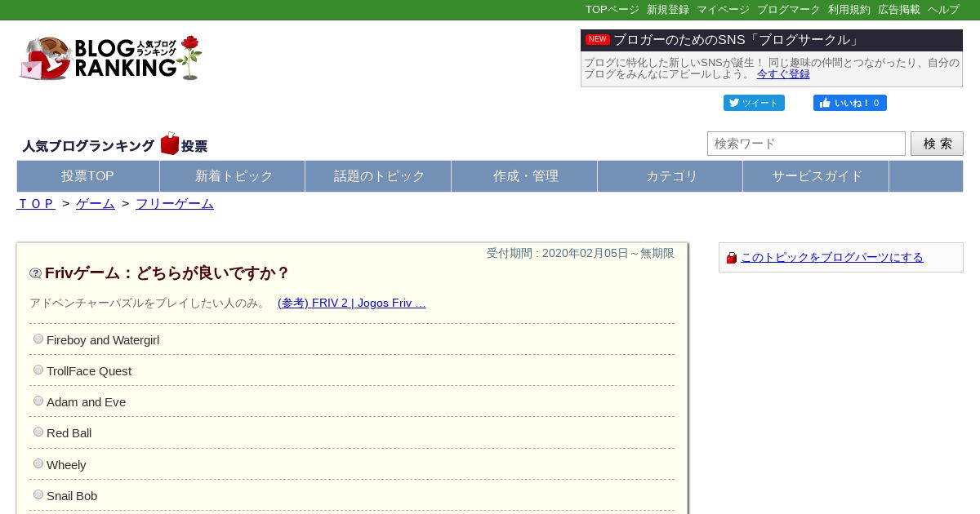Click the 検 索 search button
Image resolution: width=980 pixels, height=514 pixels.
[937, 144]
